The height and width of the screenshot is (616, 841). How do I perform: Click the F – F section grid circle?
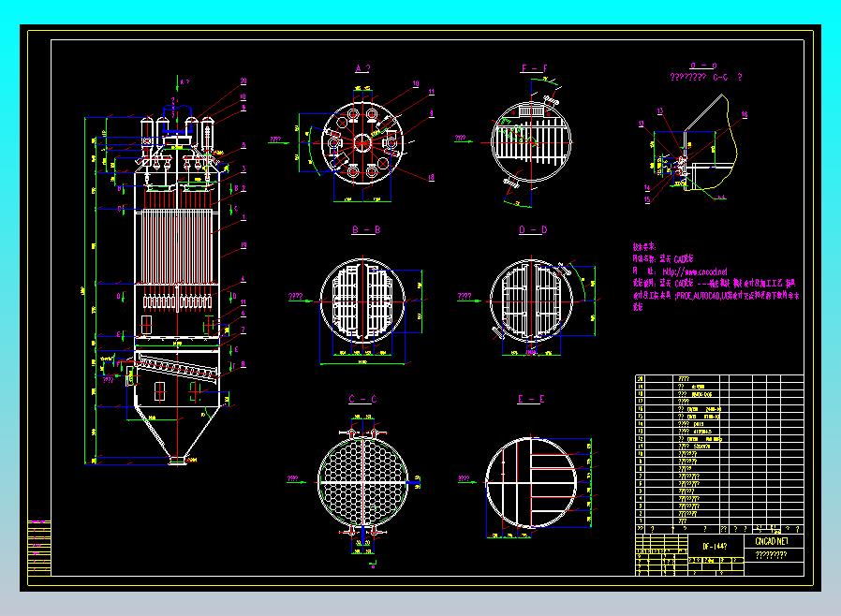pyautogui.click(x=532, y=142)
